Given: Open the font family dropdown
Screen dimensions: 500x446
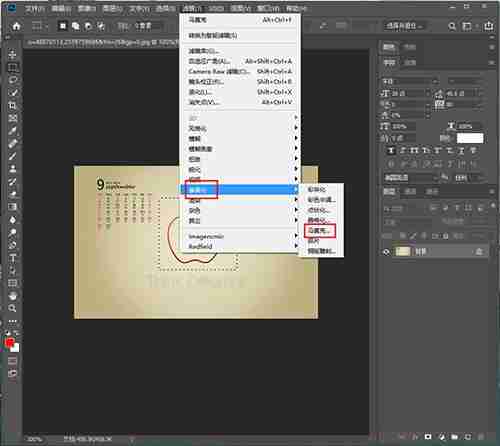Looking at the screenshot, I should tap(410, 81).
